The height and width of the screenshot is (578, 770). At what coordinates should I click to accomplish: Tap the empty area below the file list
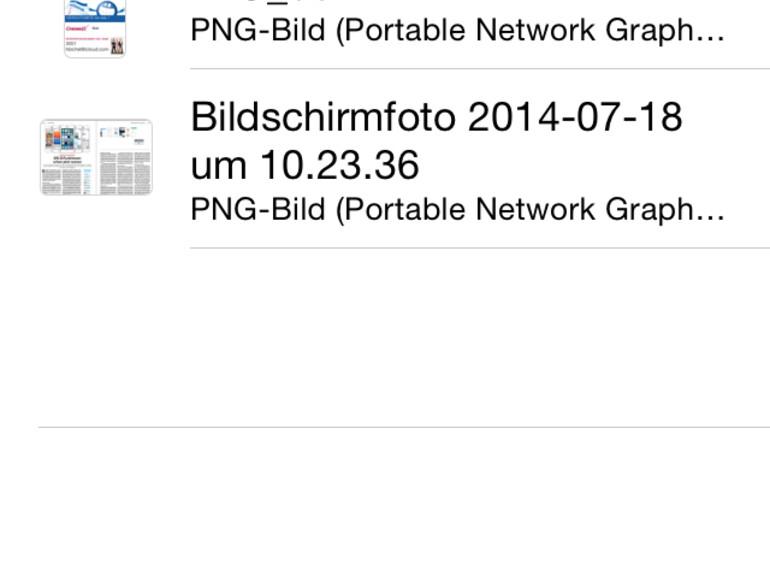pos(400,335)
